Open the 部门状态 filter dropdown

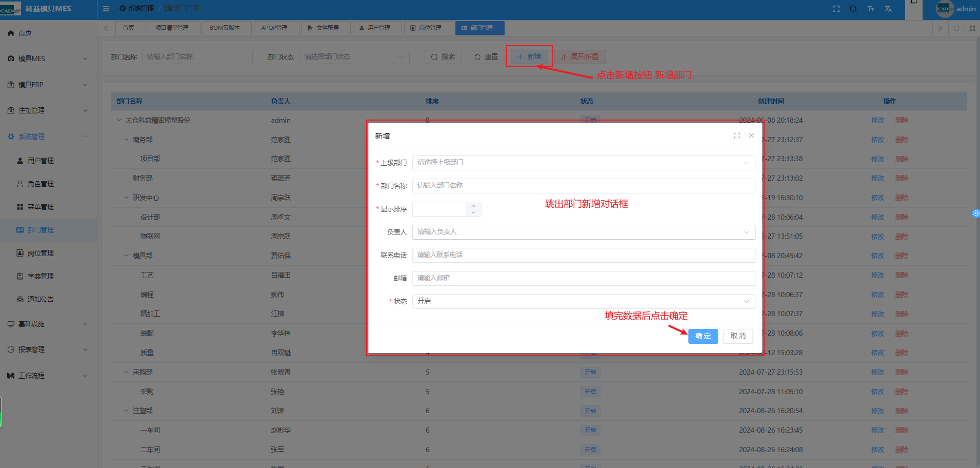pyautogui.click(x=354, y=57)
